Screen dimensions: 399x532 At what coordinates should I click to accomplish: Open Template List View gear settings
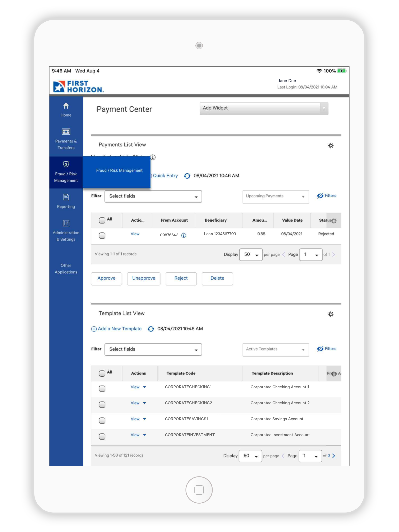pos(331,314)
